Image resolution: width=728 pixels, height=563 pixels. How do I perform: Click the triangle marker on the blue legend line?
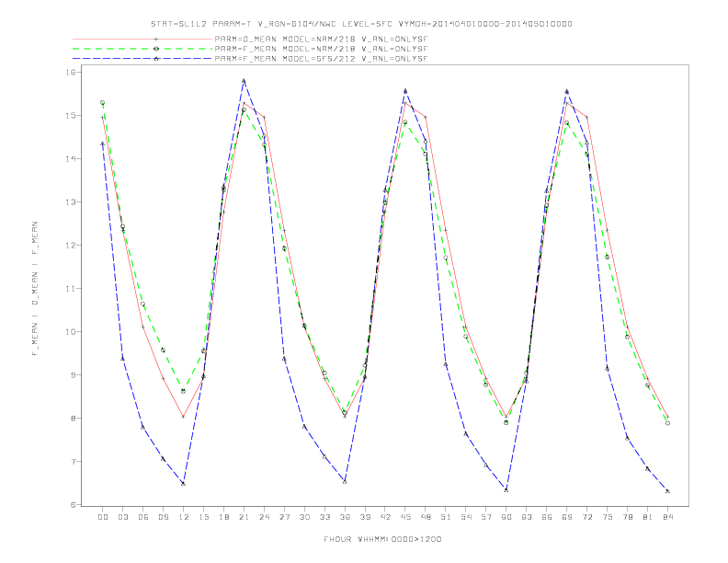coord(156,59)
